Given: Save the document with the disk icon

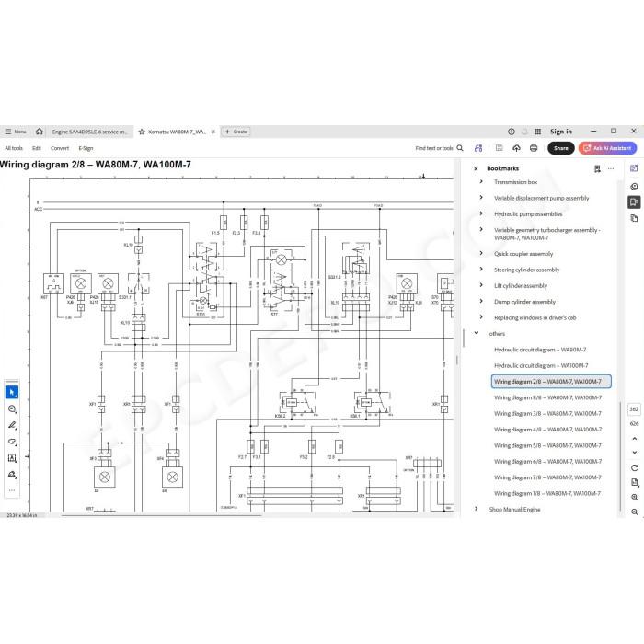Looking at the screenshot, I should [x=499, y=148].
